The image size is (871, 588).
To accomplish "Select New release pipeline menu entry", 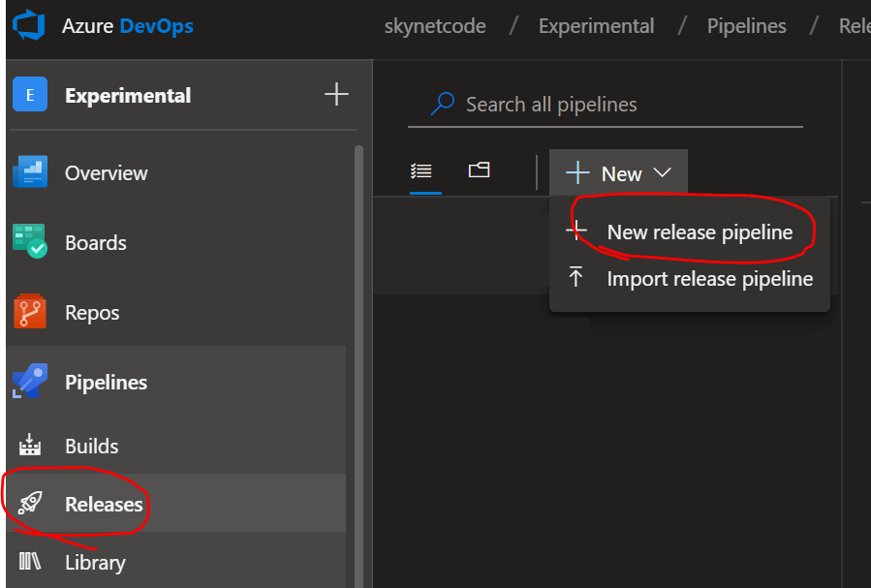I will tap(700, 232).
